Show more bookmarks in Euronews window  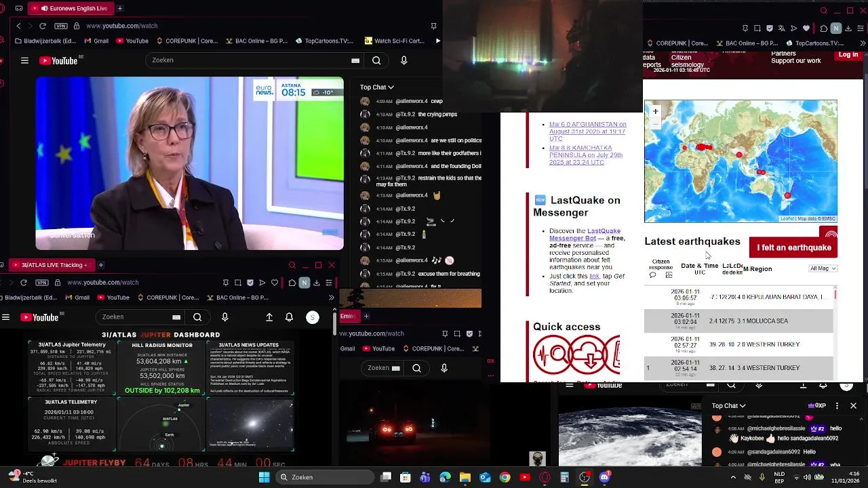[438, 41]
